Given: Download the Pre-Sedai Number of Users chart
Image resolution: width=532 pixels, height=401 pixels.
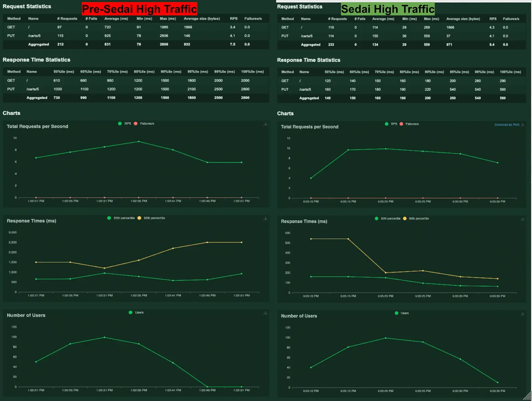Looking at the screenshot, I should pos(265,313).
